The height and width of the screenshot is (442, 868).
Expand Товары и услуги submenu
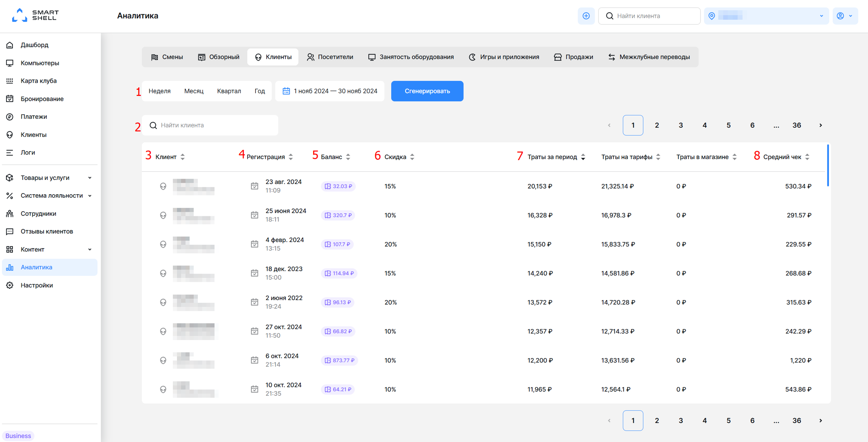[x=50, y=178]
